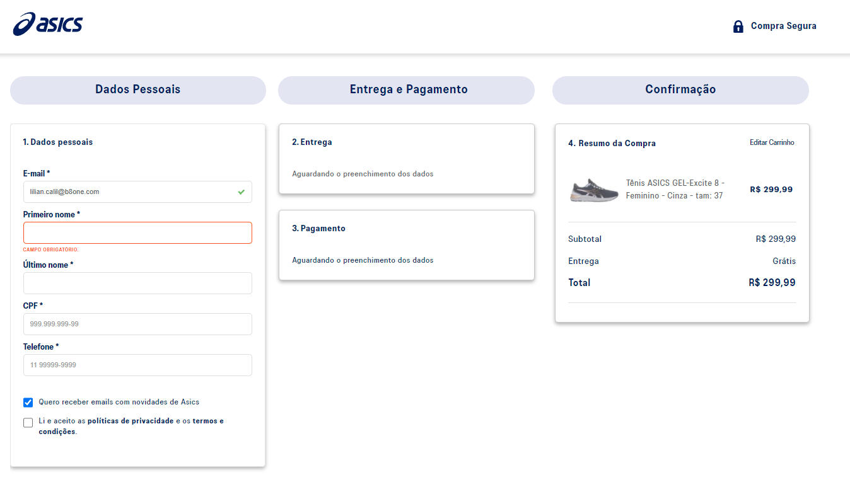Click the product price beside the shoe name
Image resolution: width=850 pixels, height=504 pixels.
(x=772, y=190)
